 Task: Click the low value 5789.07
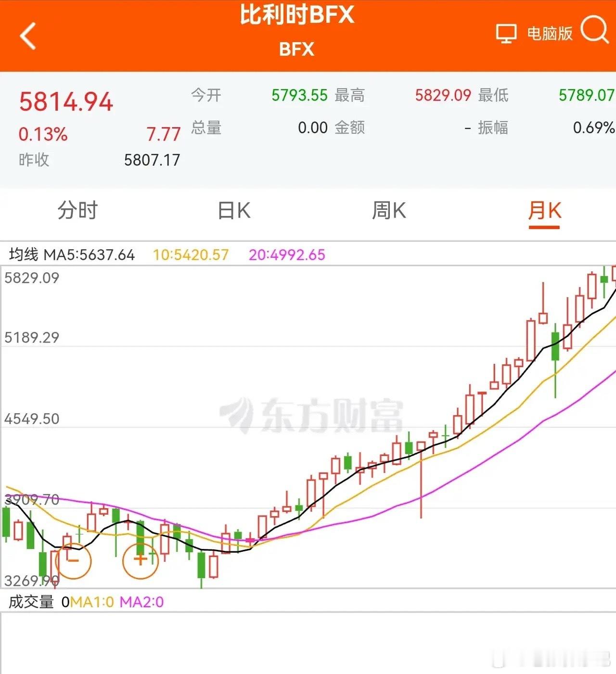tap(586, 95)
